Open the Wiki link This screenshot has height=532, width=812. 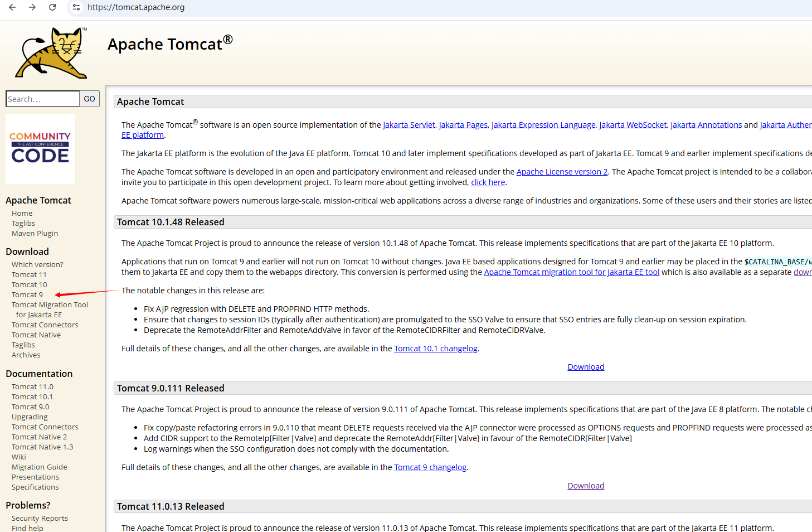coord(19,457)
